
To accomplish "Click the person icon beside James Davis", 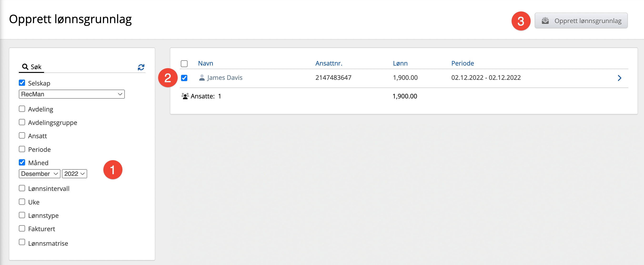I will pyautogui.click(x=202, y=78).
